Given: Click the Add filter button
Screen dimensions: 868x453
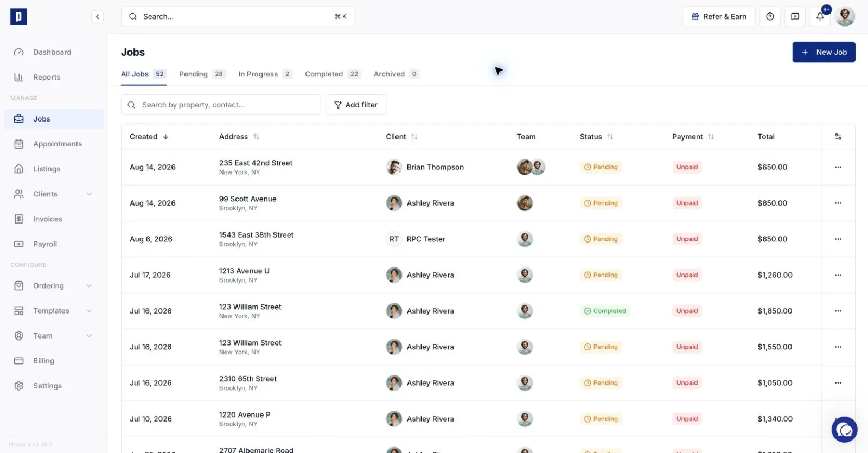Looking at the screenshot, I should pos(355,105).
